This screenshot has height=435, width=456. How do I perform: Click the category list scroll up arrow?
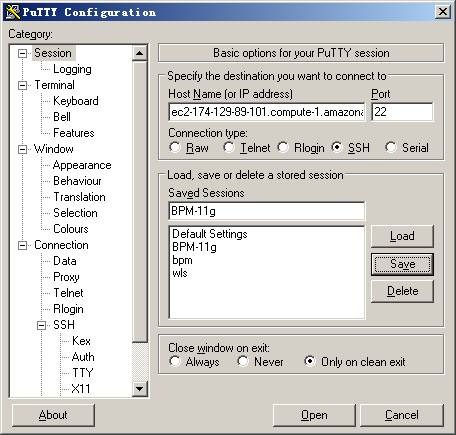139,53
